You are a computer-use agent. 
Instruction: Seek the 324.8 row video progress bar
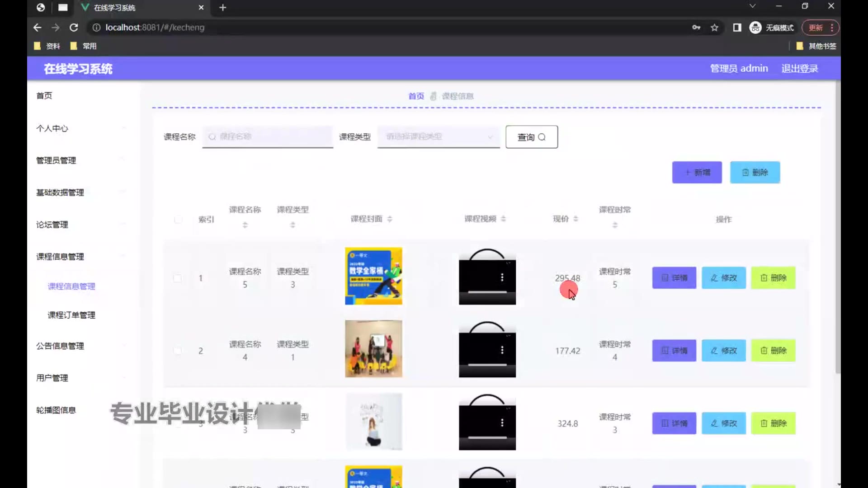(487, 438)
